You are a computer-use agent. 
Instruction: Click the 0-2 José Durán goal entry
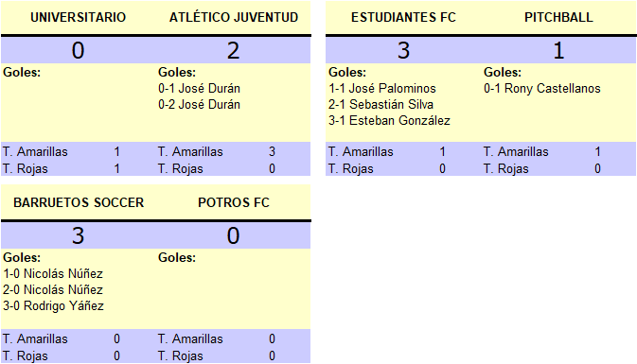(199, 104)
